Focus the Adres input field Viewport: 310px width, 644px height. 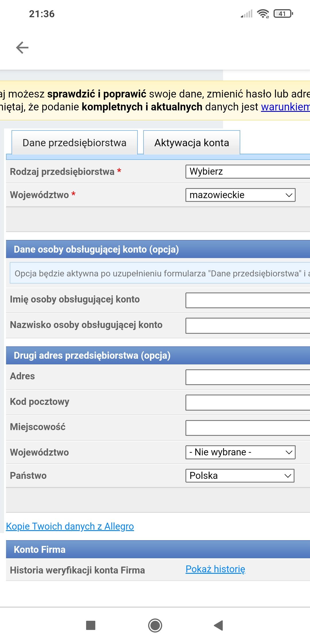click(247, 376)
